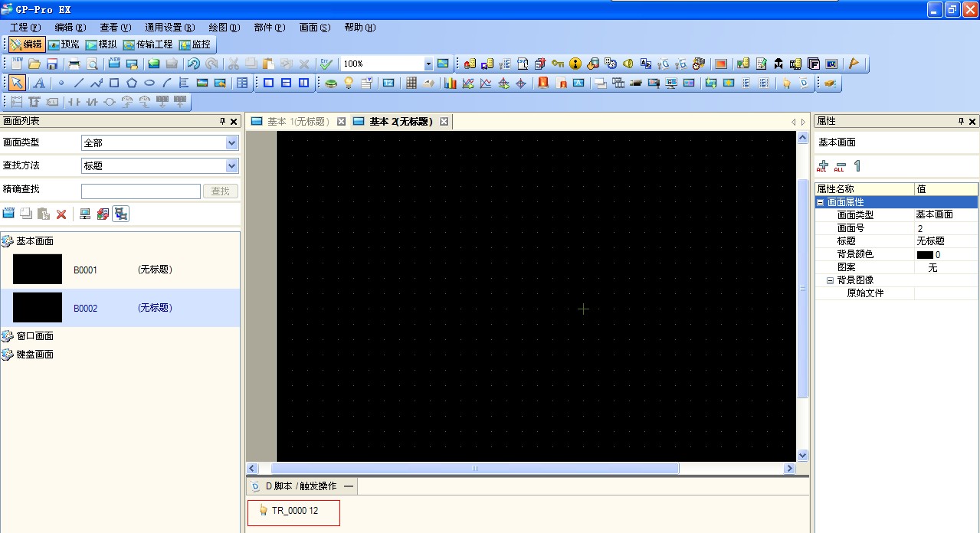Open the 查找方法 dropdown
The width and height of the screenshot is (980, 533).
pos(231,166)
